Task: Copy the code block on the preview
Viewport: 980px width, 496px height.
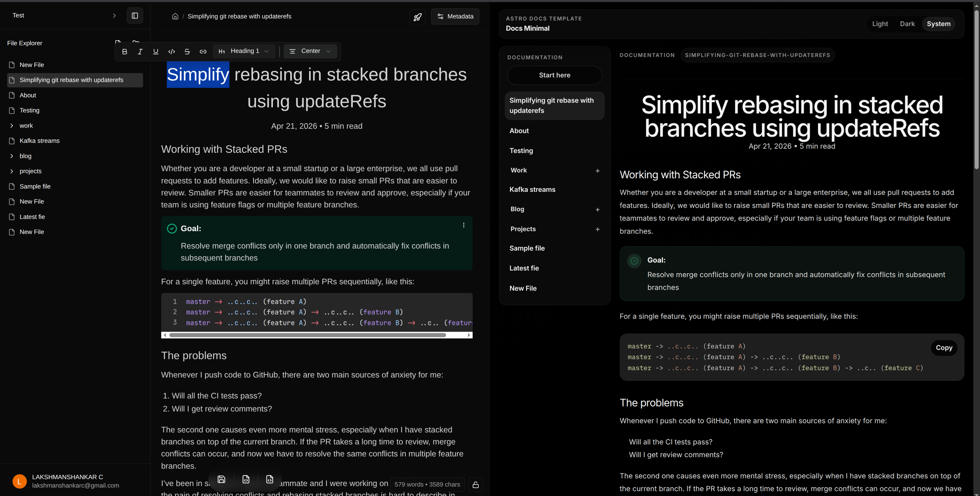Action: 944,348
